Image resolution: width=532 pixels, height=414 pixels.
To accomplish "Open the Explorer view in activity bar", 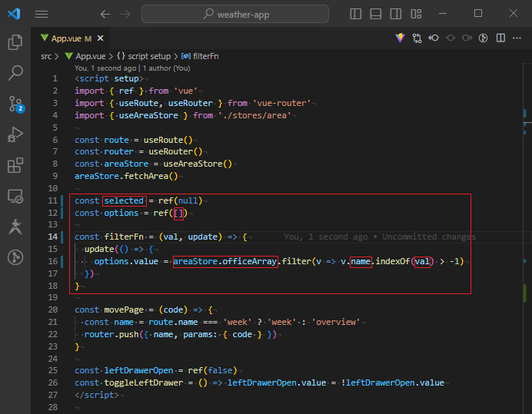I will (15, 42).
